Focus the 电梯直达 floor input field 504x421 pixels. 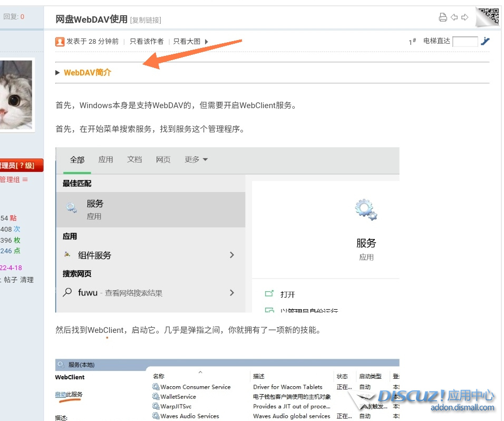[x=465, y=42]
